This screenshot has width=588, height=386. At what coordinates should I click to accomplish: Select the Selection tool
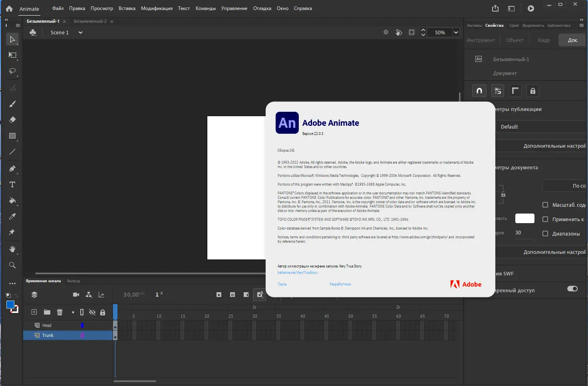tap(12, 39)
